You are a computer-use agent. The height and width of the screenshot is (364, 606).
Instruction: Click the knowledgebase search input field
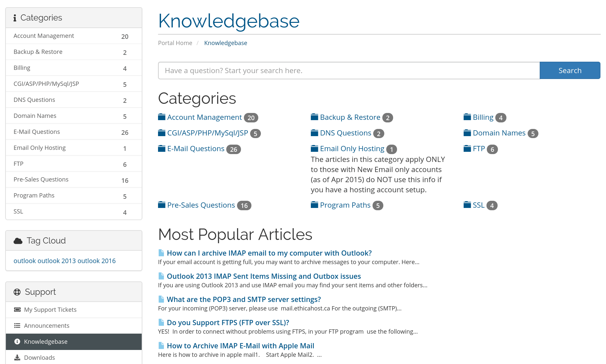coord(349,71)
